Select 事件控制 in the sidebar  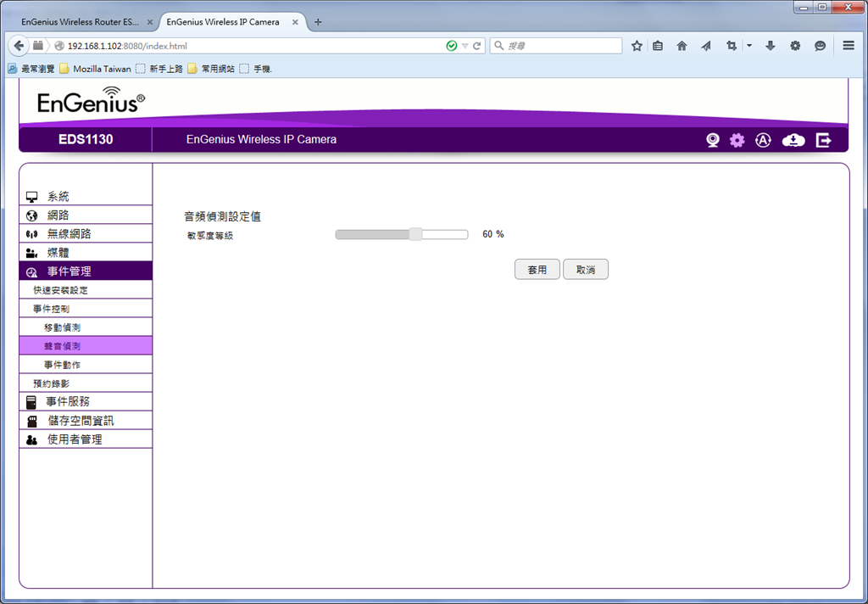click(86, 309)
